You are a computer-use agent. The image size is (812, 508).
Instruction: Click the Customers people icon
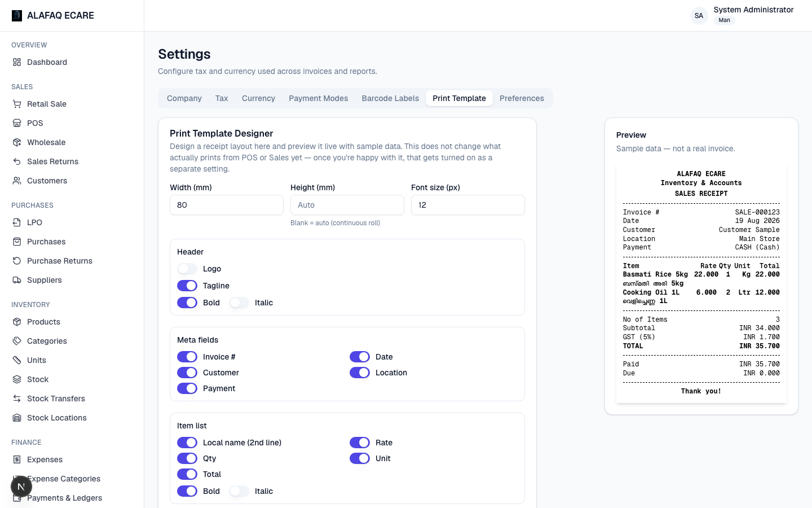[17, 181]
